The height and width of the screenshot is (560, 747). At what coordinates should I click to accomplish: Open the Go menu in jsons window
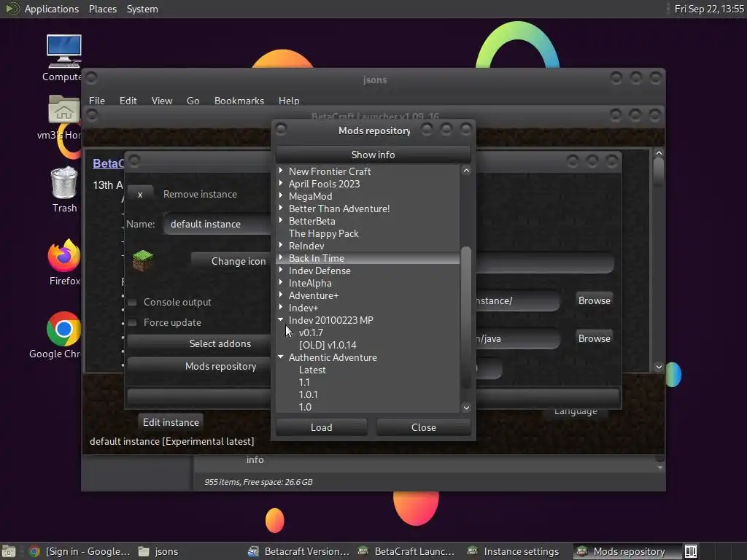[193, 101]
